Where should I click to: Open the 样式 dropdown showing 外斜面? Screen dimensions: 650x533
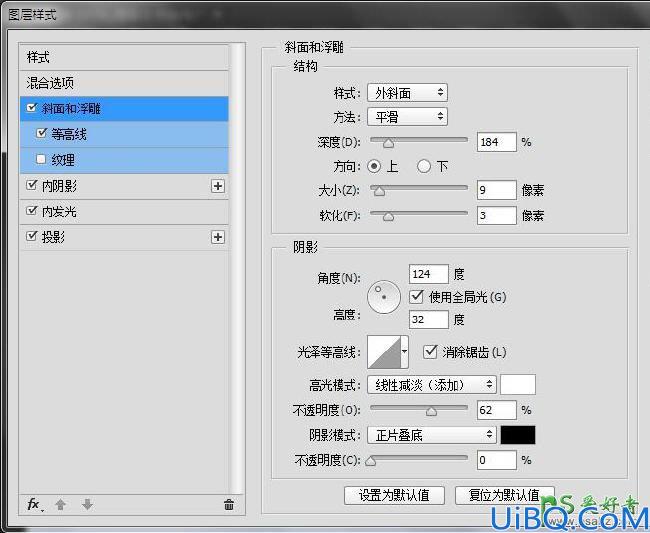407,93
